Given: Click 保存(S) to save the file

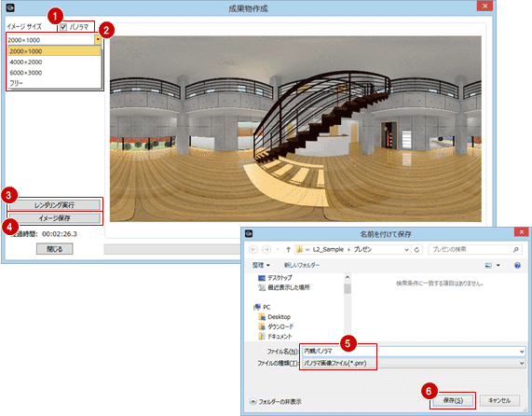Looking at the screenshot, I should [453, 401].
